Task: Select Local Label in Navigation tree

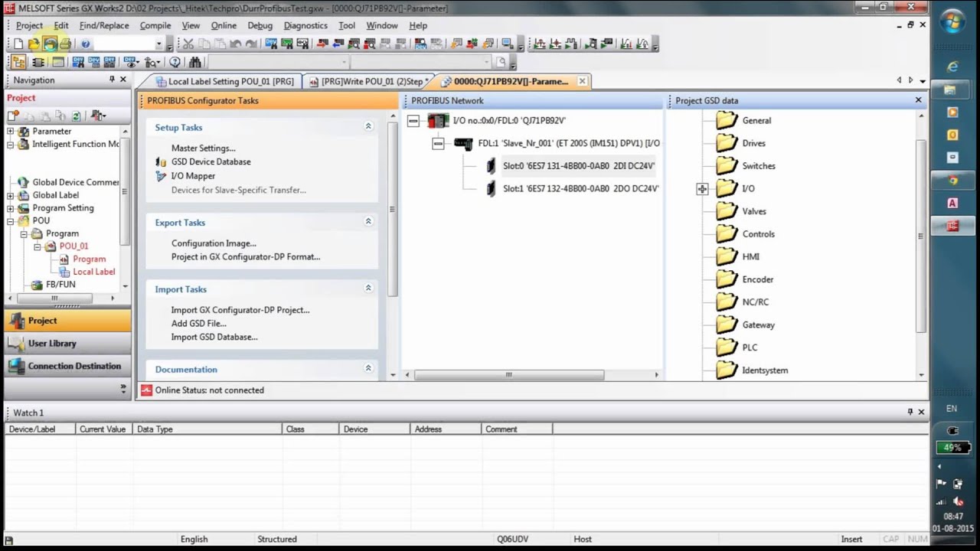Action: tap(94, 272)
